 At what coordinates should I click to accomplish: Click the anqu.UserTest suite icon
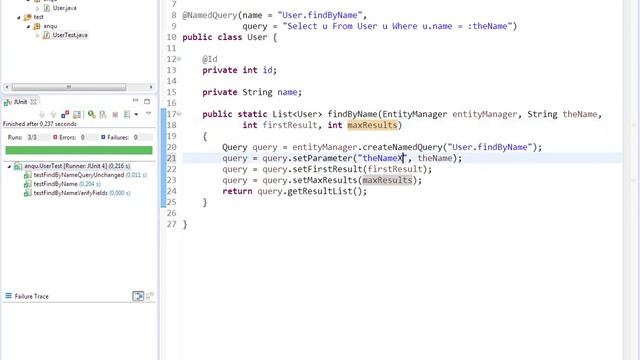[x=18, y=166]
